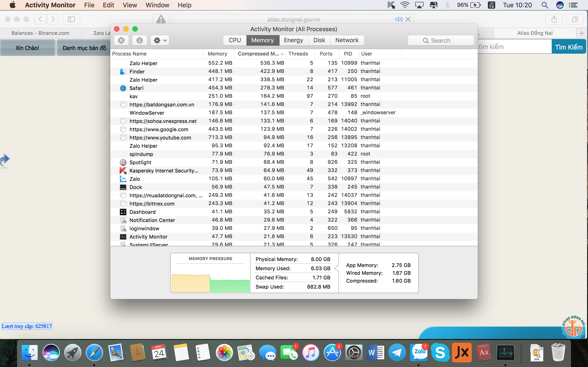
Task: Switch to the CPU tab
Action: pyautogui.click(x=235, y=40)
